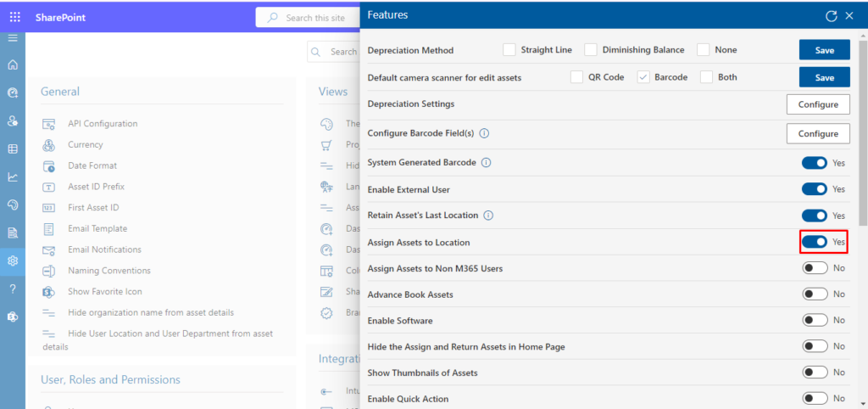Check the Straight Line depreciation checkbox
868x409 pixels.
click(509, 50)
